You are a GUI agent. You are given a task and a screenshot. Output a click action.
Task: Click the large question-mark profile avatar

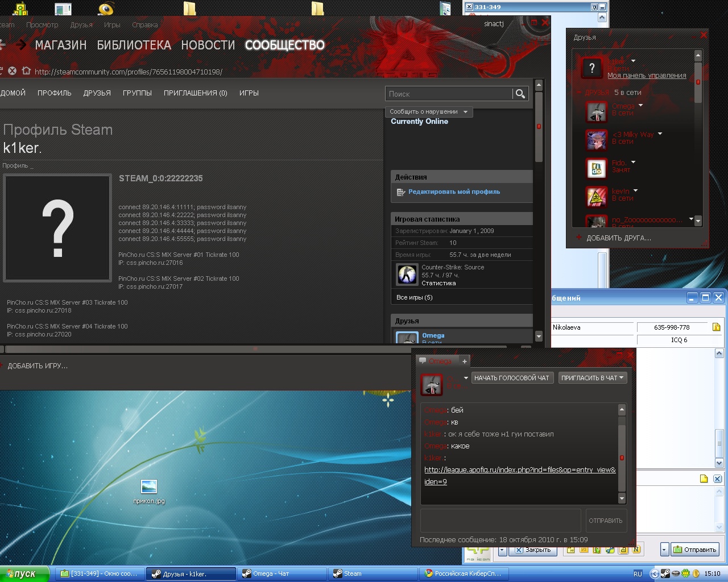[x=57, y=228]
